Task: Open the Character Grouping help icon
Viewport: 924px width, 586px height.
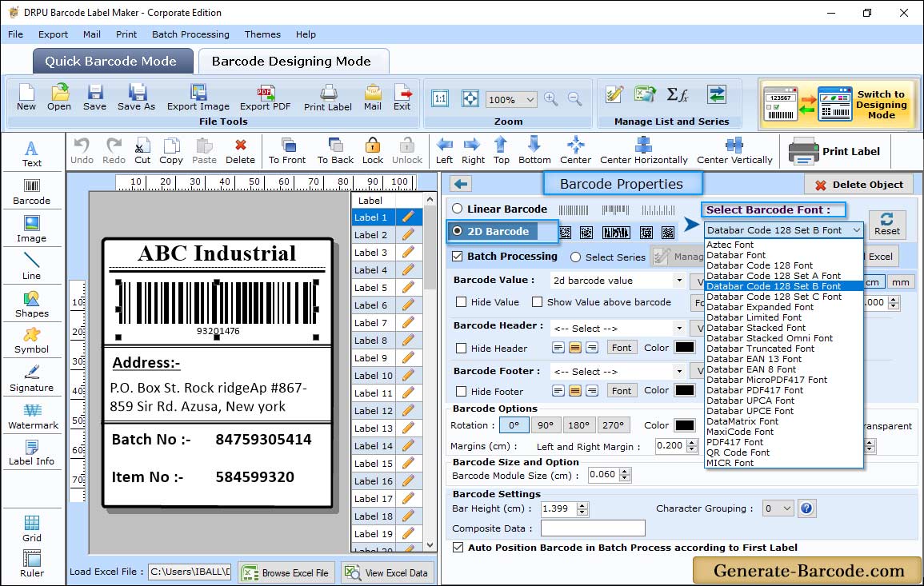Action: [806, 508]
